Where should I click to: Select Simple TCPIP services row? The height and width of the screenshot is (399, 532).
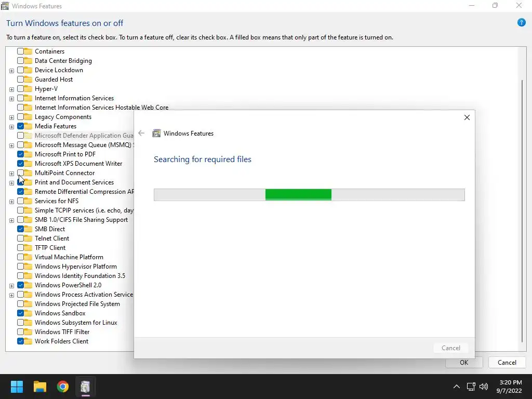[x=84, y=210]
